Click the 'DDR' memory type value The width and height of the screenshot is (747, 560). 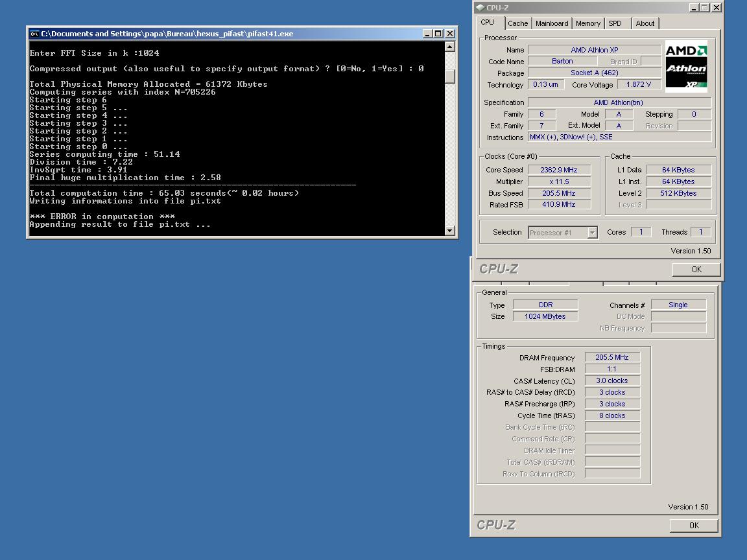pyautogui.click(x=545, y=305)
